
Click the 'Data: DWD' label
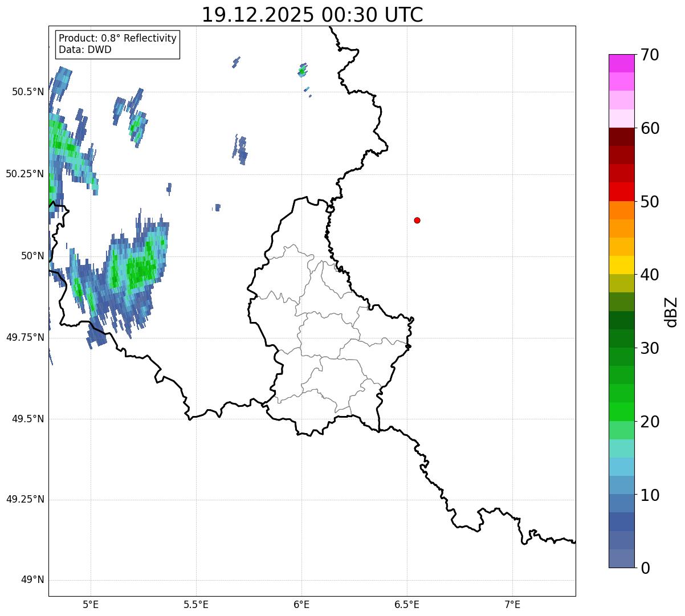click(85, 50)
